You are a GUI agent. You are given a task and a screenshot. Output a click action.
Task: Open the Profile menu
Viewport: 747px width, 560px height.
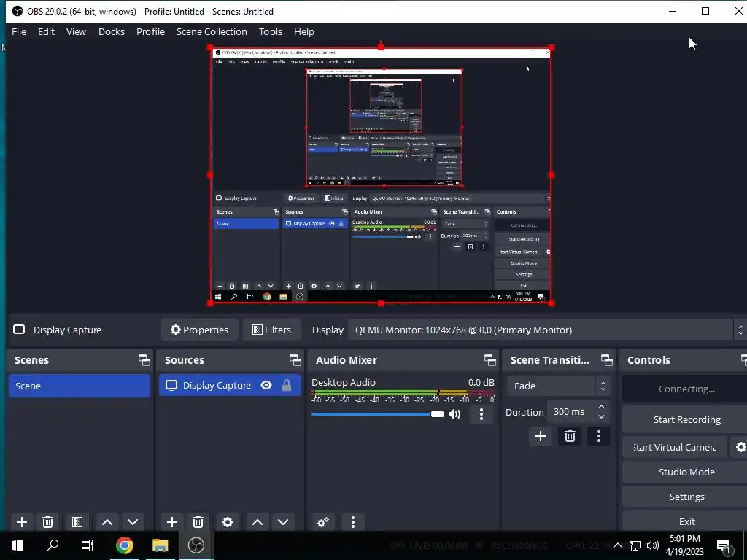click(150, 31)
